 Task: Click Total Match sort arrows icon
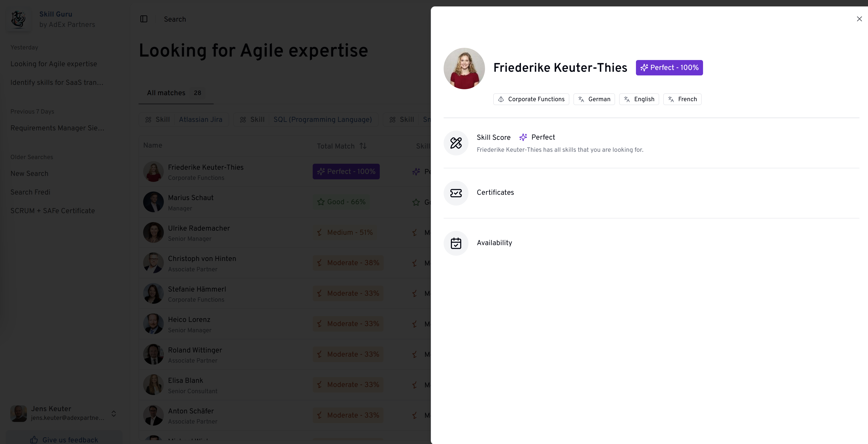click(x=363, y=146)
